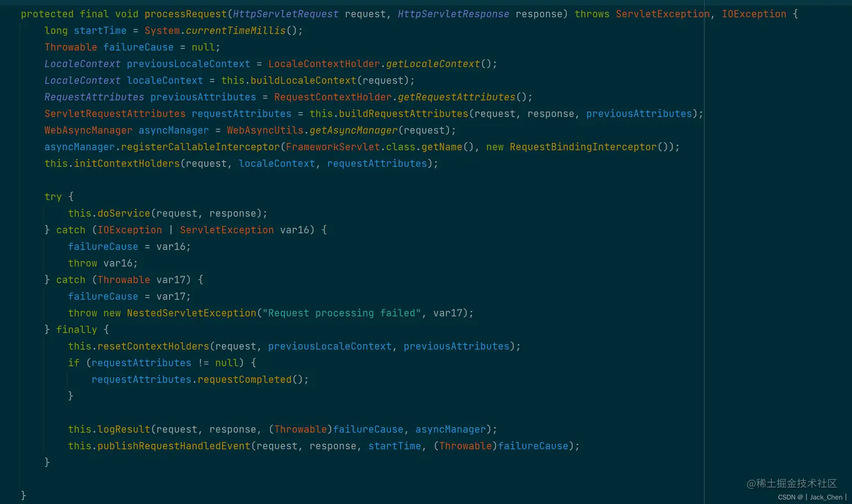Click buildLocaleContext method reference
Screen dimensions: 852x504
303,81
